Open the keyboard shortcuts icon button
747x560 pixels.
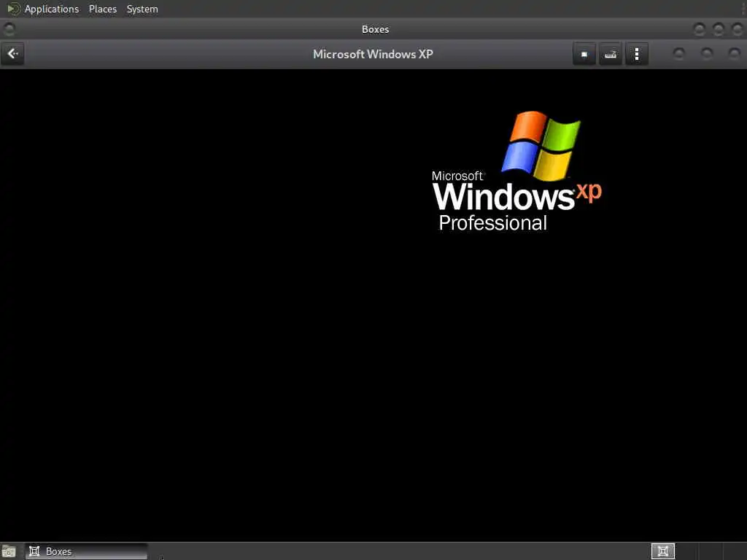(x=611, y=54)
